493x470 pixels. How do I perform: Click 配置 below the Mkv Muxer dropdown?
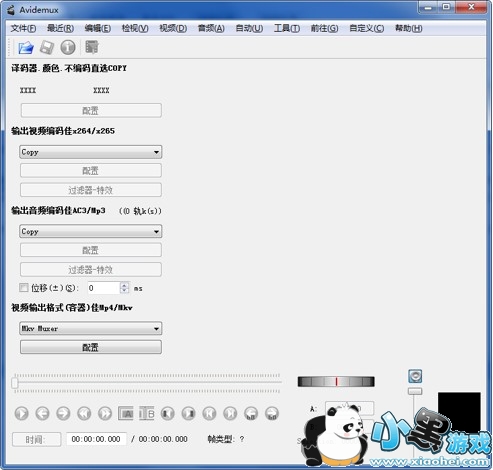point(91,347)
